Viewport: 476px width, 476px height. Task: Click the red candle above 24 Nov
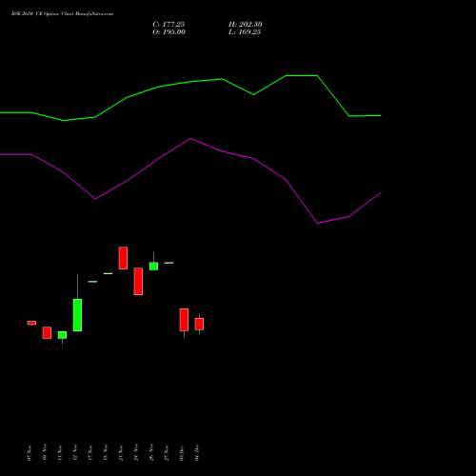point(138,282)
